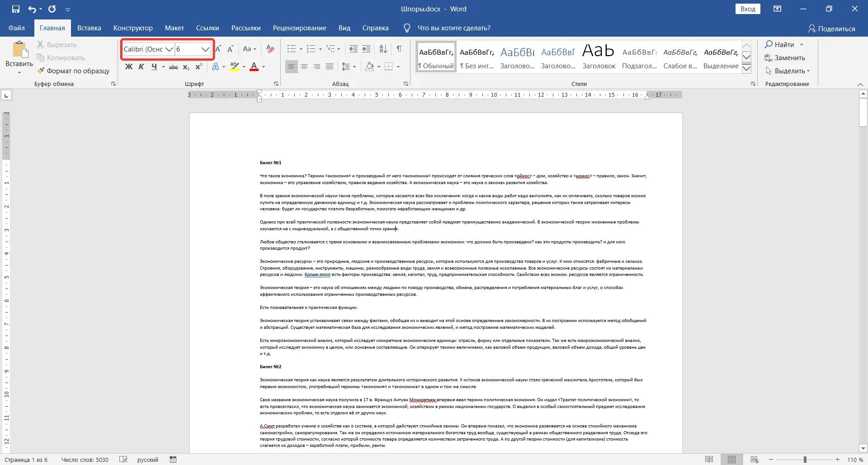Switch to the Макет tab
868x465 pixels.
pos(175,28)
